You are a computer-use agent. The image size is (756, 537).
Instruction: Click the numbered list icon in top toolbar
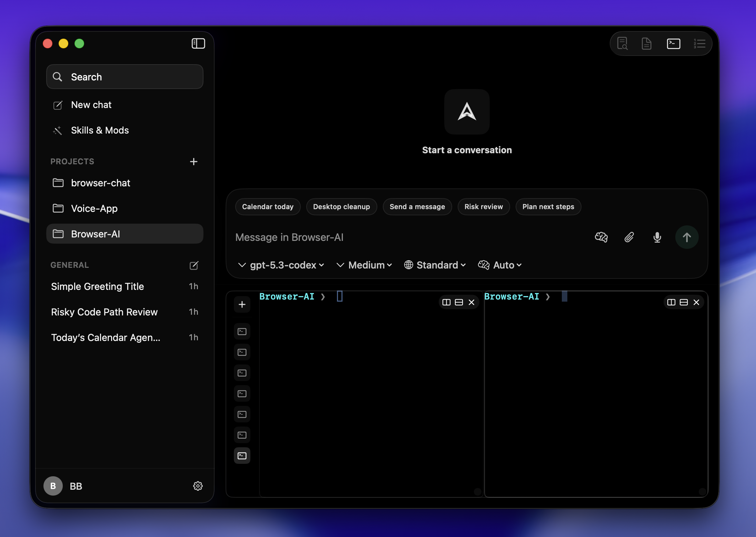coord(699,43)
